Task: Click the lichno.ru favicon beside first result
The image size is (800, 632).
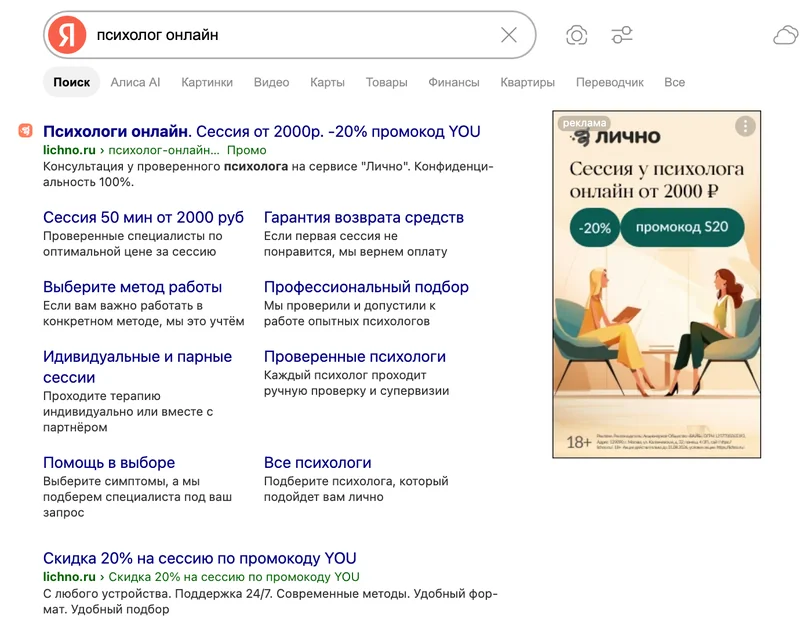Action: coord(26,131)
